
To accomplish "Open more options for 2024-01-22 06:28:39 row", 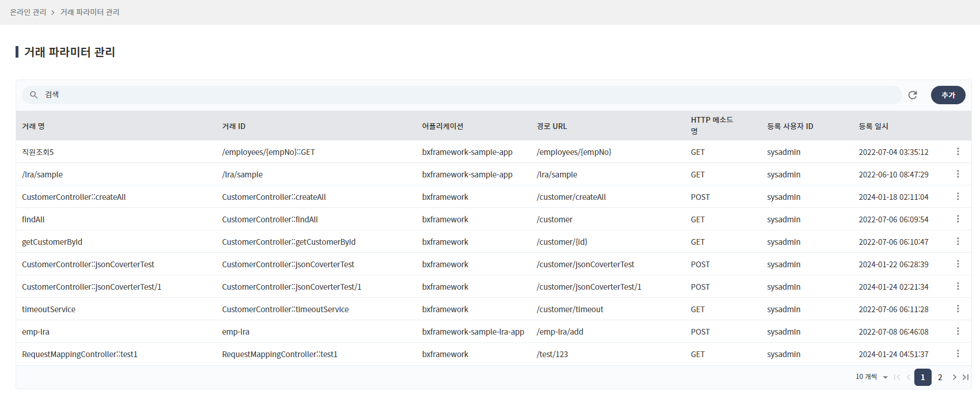I will pyautogui.click(x=958, y=264).
